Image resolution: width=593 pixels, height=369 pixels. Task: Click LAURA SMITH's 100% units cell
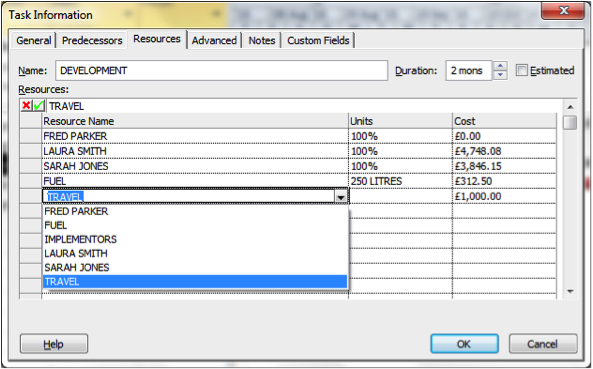(x=401, y=151)
